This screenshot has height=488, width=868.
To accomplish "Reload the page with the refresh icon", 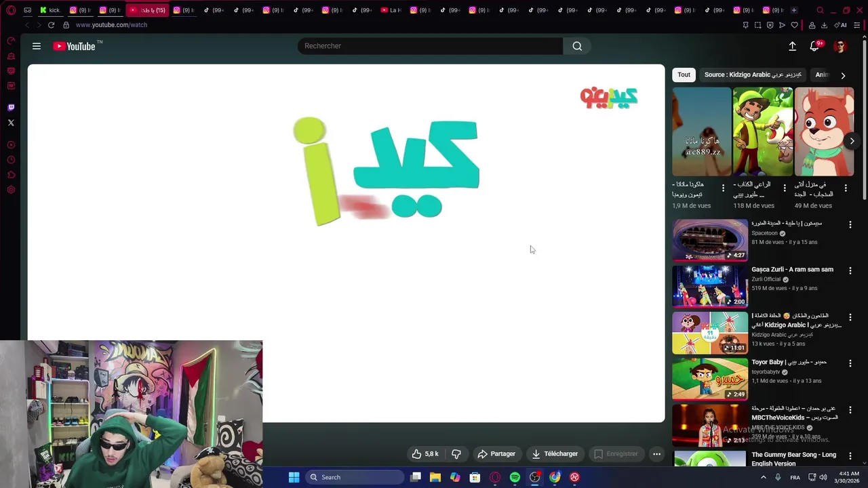I will (x=51, y=25).
